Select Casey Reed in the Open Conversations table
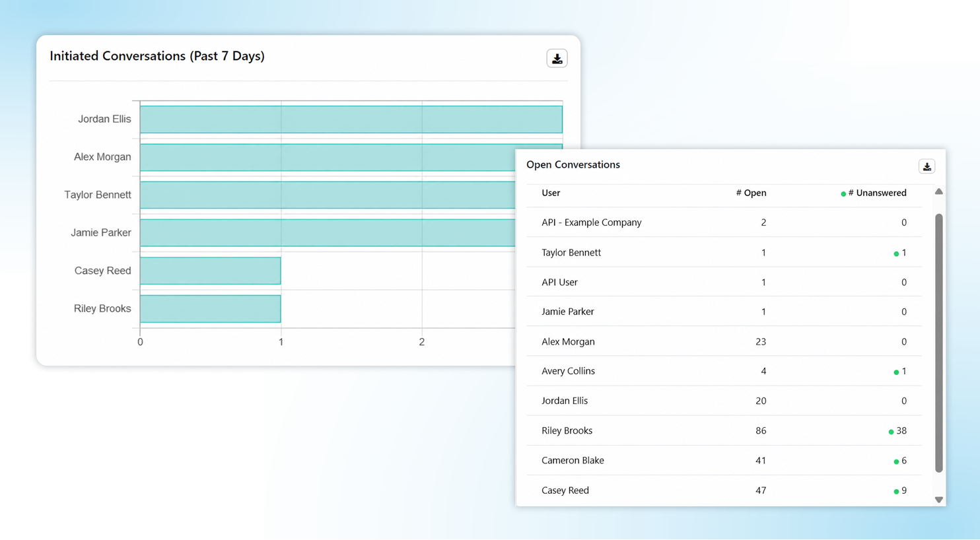The image size is (980, 540). point(724,490)
